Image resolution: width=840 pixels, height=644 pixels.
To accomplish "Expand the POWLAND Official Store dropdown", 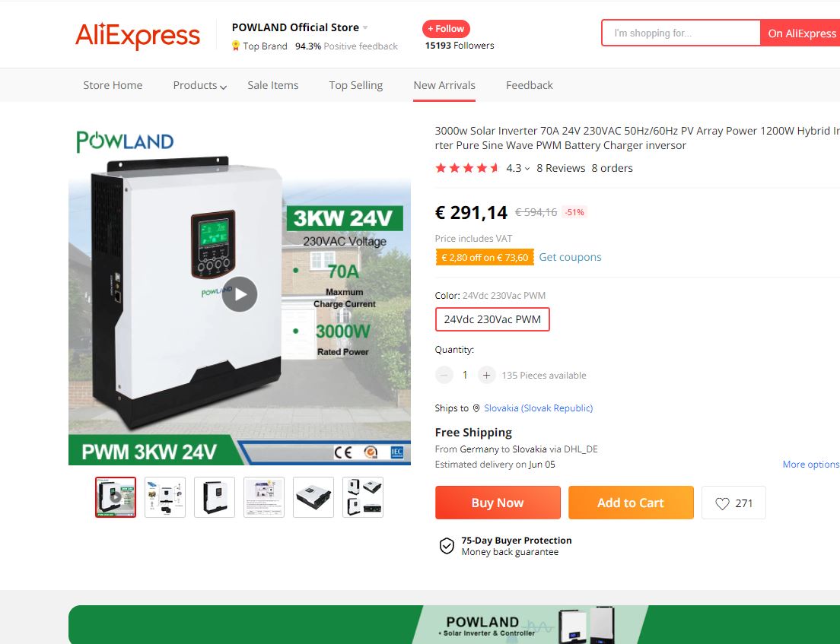I will coord(365,27).
